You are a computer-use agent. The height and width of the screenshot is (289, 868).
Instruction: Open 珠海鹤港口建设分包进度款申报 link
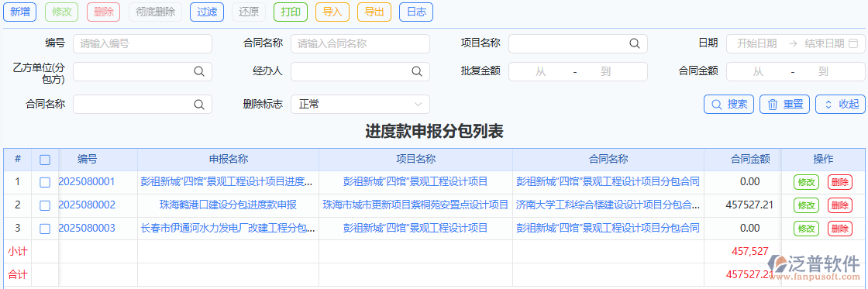pyautogui.click(x=228, y=205)
